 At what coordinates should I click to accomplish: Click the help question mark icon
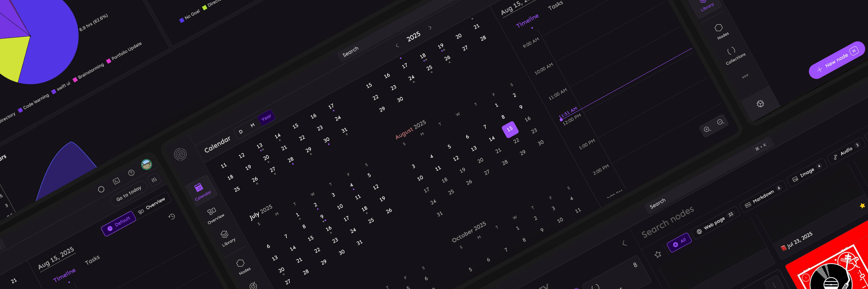point(131,173)
